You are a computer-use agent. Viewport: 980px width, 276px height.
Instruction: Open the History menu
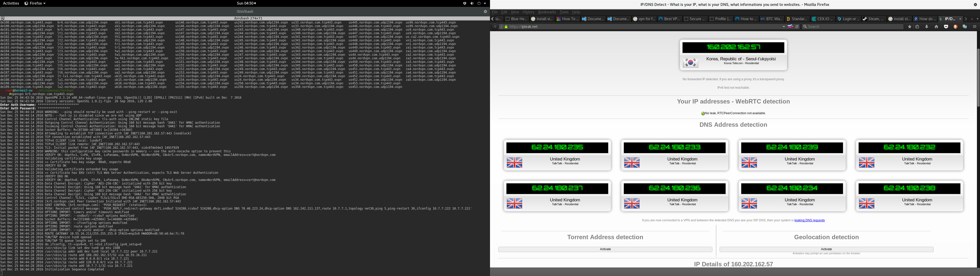tap(529, 12)
